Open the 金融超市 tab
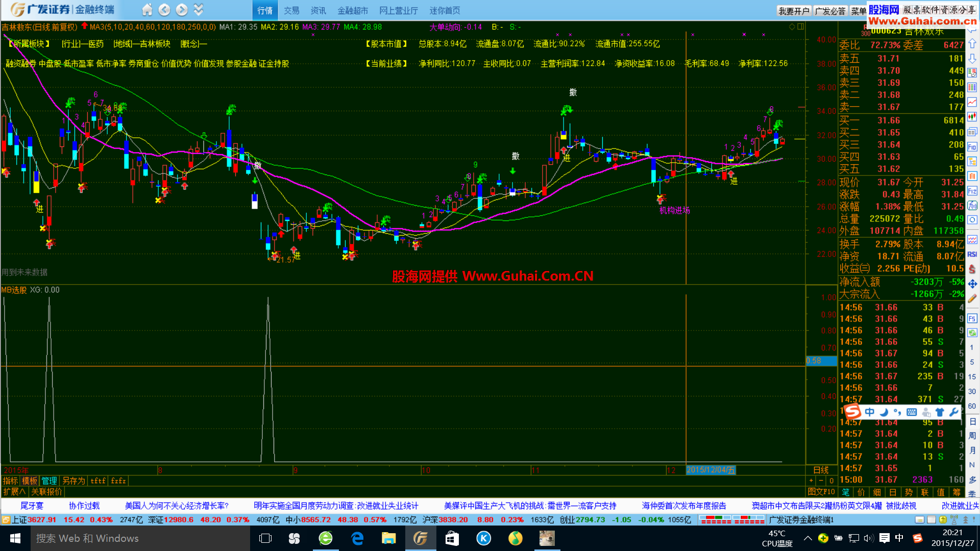Screen dimensions: 980x551 pos(353,10)
